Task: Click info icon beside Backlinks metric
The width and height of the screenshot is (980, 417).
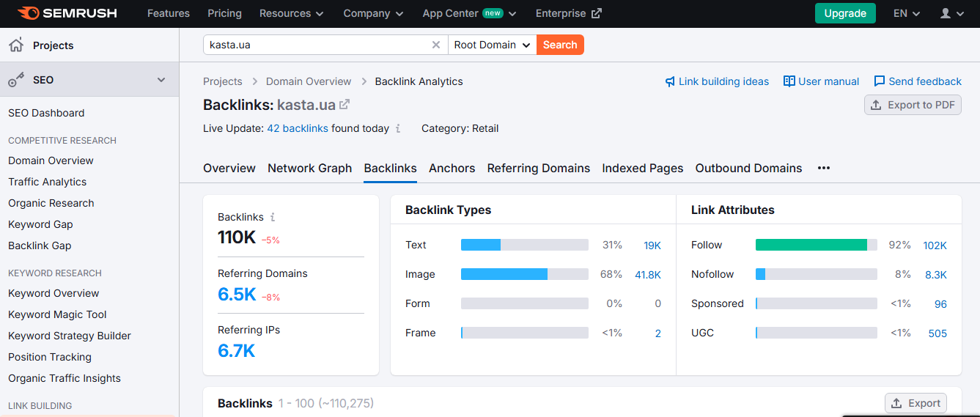Action: click(x=273, y=217)
